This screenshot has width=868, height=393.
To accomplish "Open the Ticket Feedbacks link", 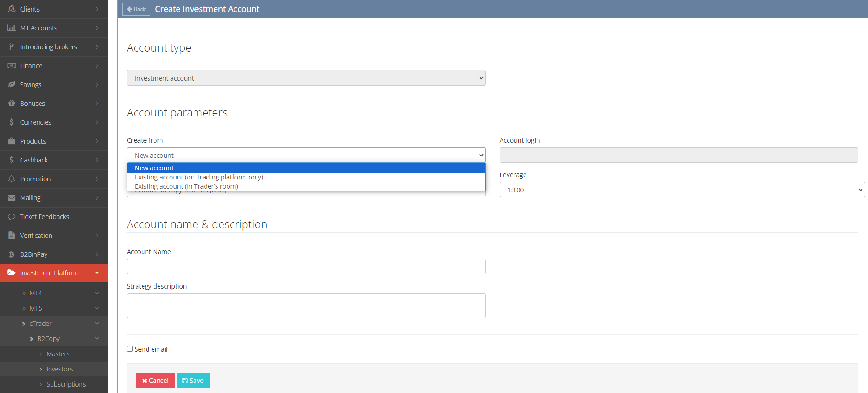I will tap(45, 217).
